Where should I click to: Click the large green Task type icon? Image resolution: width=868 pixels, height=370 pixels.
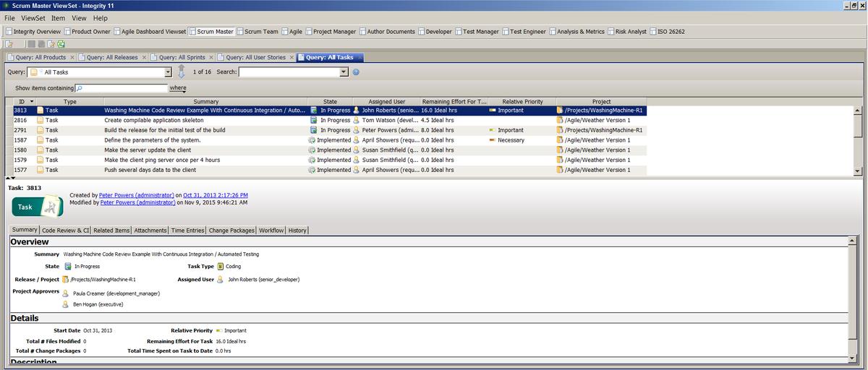(37, 207)
